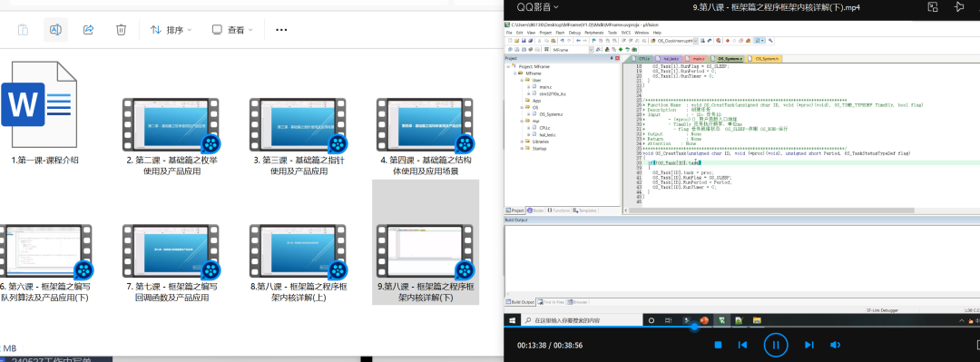Click the greyed Paste icon in Explorer
This screenshot has width=980, height=362.
tap(23, 29)
